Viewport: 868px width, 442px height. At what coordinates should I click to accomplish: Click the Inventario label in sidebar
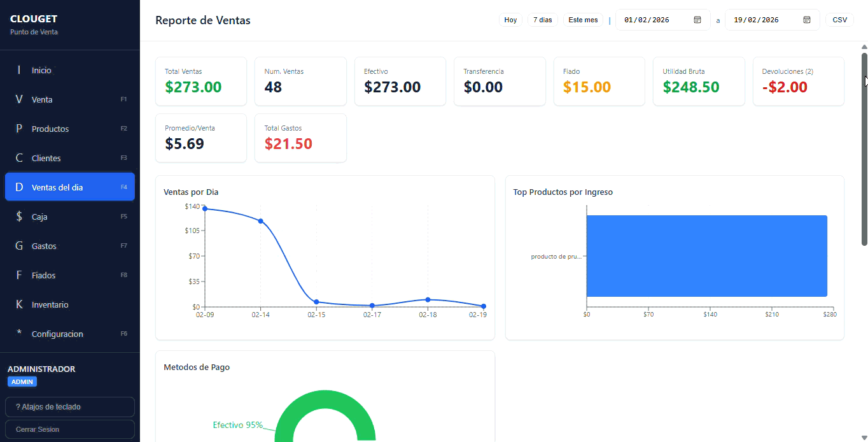click(50, 304)
